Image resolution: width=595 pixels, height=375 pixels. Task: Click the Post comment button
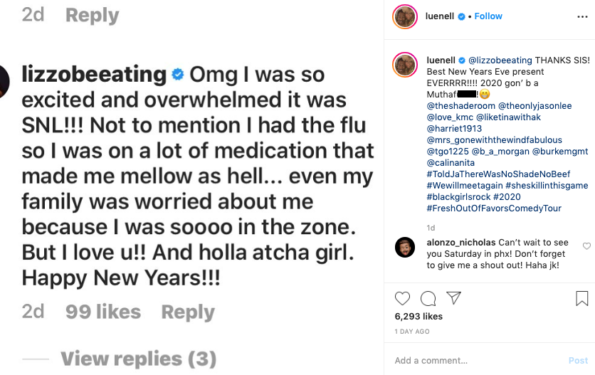tap(578, 360)
